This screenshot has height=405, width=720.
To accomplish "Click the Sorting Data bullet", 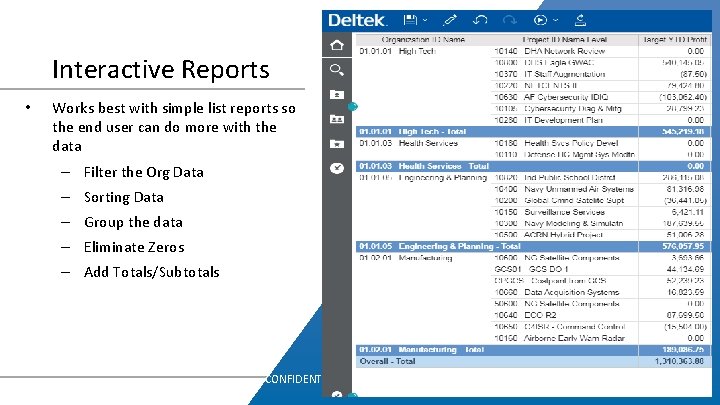I will pos(124,197).
